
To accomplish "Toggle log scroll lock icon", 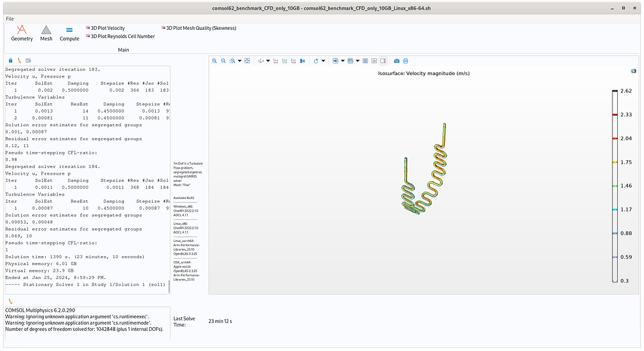I will pyautogui.click(x=10, y=60).
